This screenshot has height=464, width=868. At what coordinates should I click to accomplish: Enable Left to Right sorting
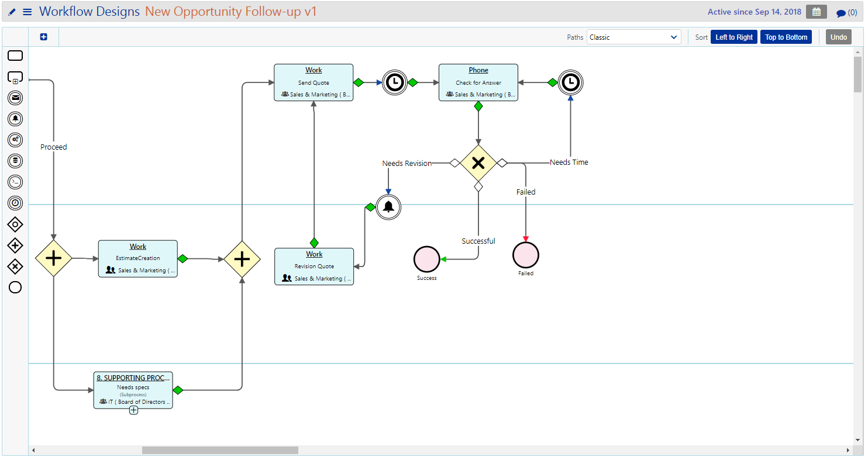pyautogui.click(x=733, y=36)
